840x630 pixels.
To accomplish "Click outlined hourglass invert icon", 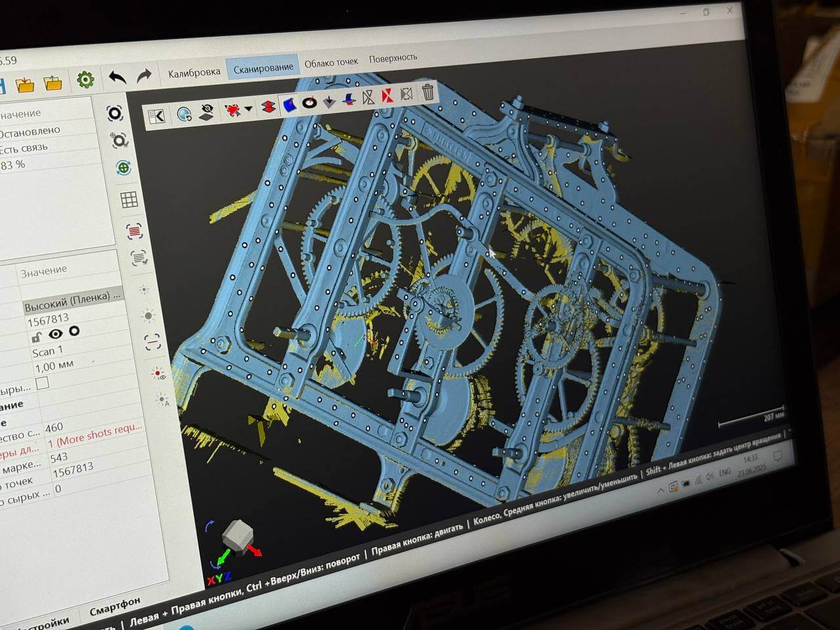I will click(x=368, y=97).
